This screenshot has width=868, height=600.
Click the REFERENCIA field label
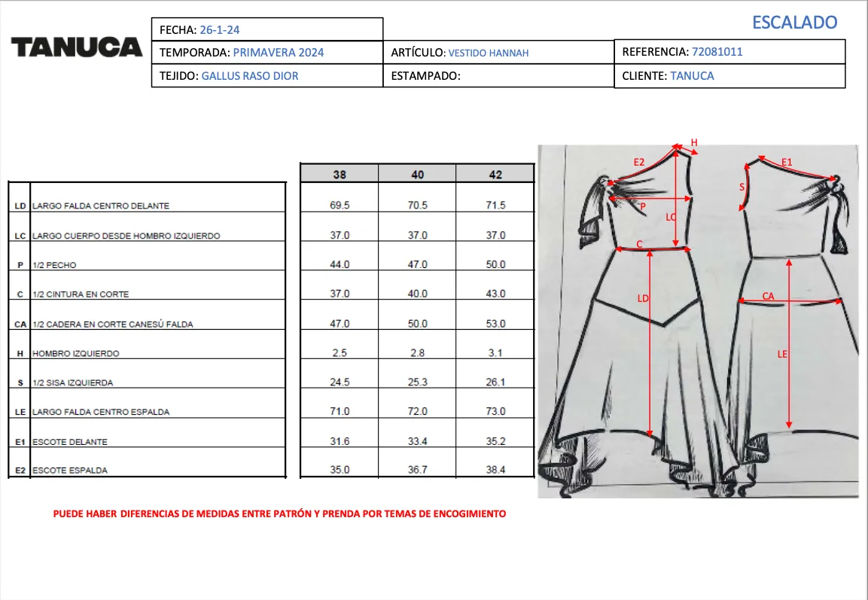(x=656, y=52)
